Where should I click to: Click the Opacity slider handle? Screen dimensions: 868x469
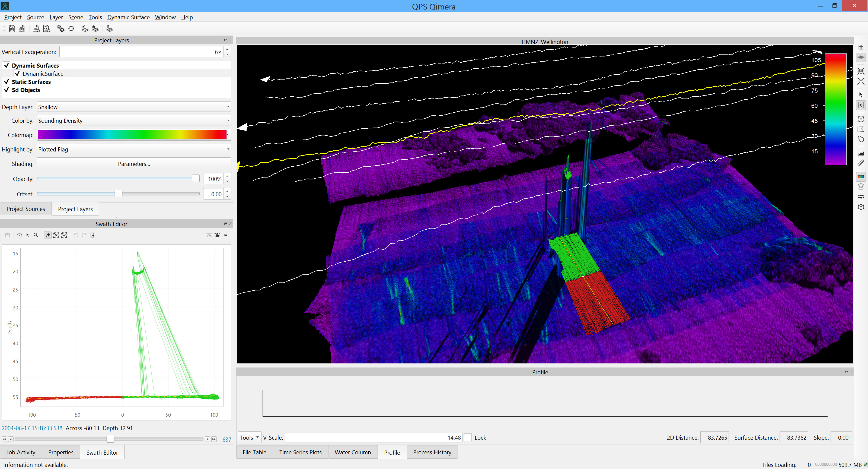tap(195, 179)
